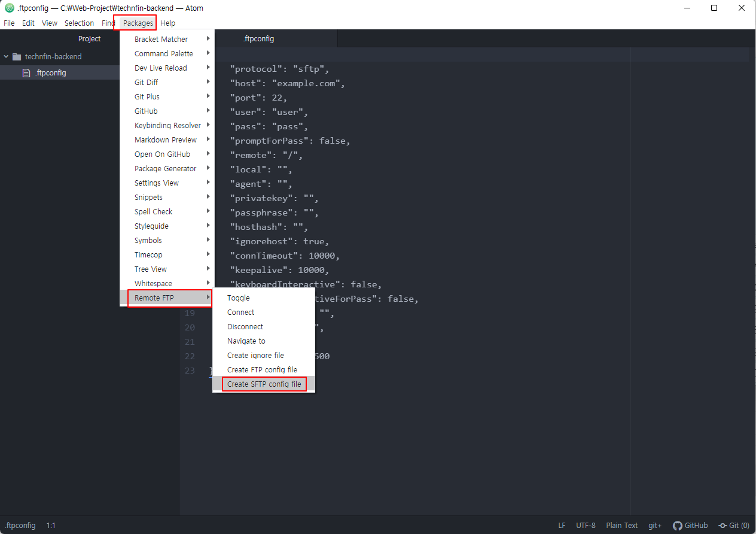
Task: Open the Git Plus submenu
Action: [x=167, y=96]
